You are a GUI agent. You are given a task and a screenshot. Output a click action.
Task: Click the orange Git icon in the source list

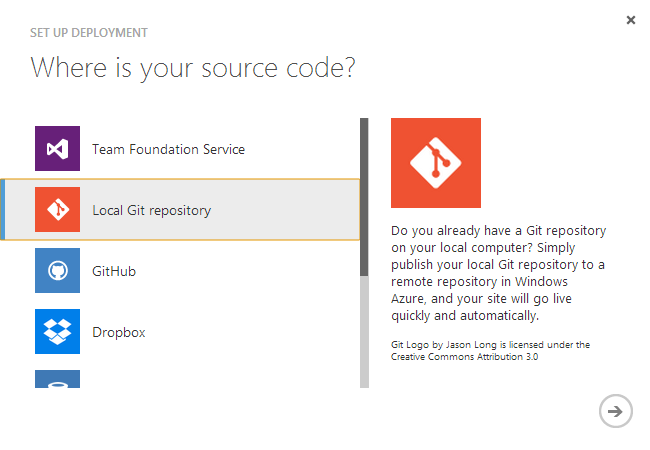(x=57, y=210)
